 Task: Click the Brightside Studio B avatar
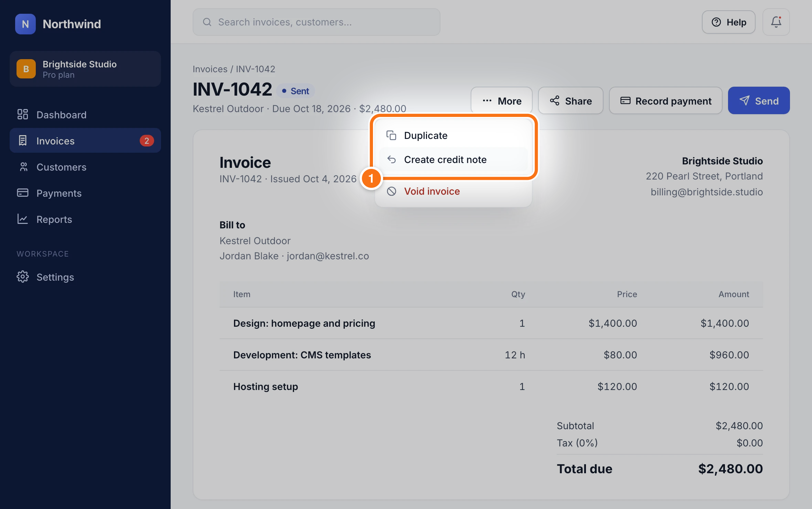(x=26, y=69)
